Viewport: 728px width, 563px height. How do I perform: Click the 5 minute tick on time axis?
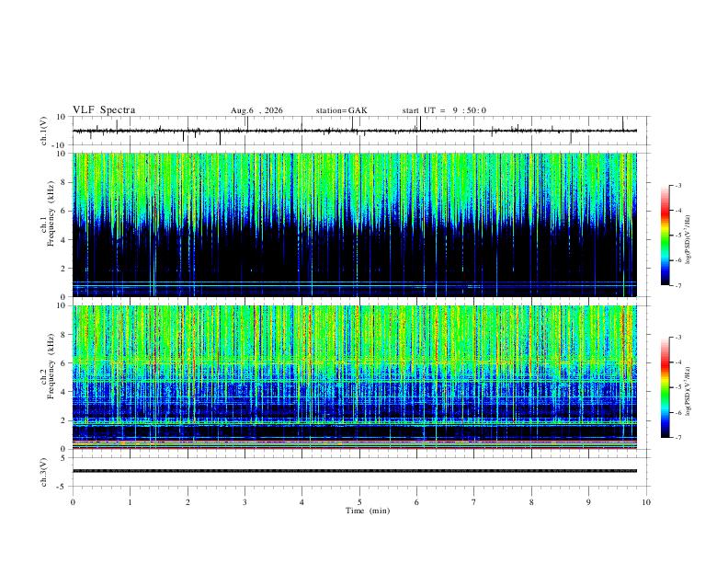tap(359, 502)
